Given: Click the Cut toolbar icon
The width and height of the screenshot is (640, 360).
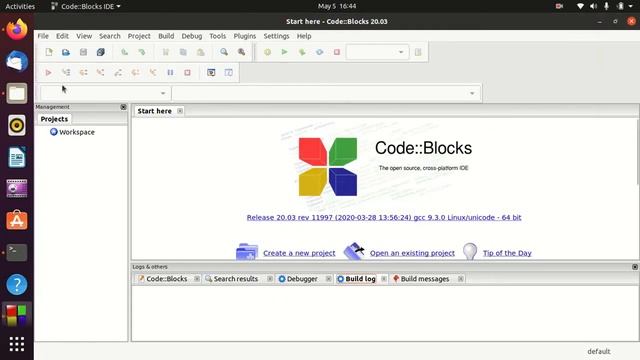Looking at the screenshot, I should 166,52.
